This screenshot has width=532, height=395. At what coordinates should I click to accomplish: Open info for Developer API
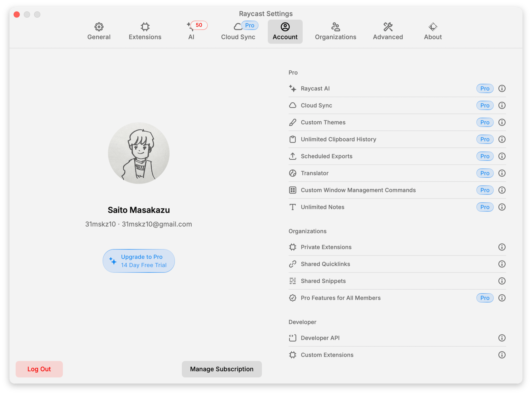coord(502,338)
